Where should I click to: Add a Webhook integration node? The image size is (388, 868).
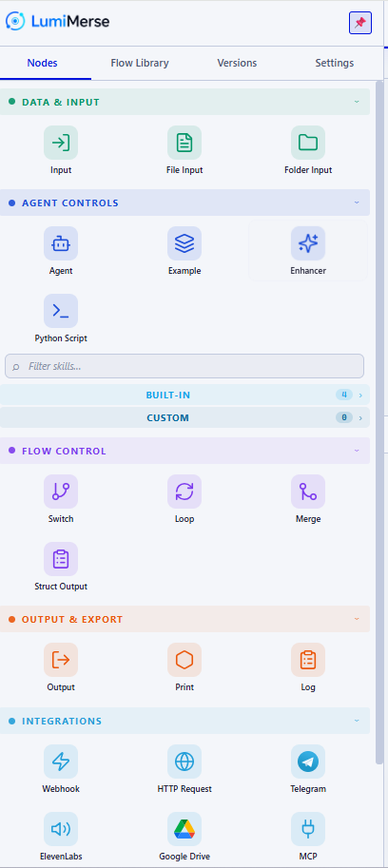point(61,762)
